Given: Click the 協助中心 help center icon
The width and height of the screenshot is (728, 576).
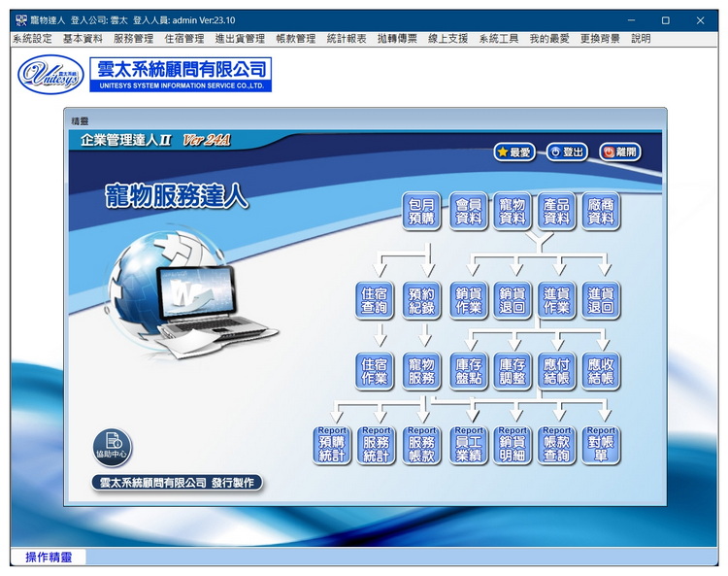Looking at the screenshot, I should click(113, 446).
